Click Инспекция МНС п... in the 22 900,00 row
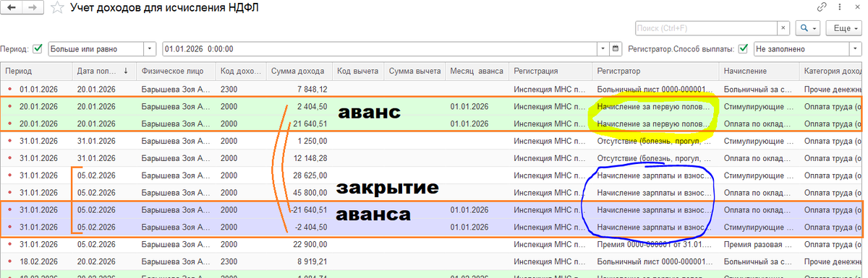 (x=550, y=245)
